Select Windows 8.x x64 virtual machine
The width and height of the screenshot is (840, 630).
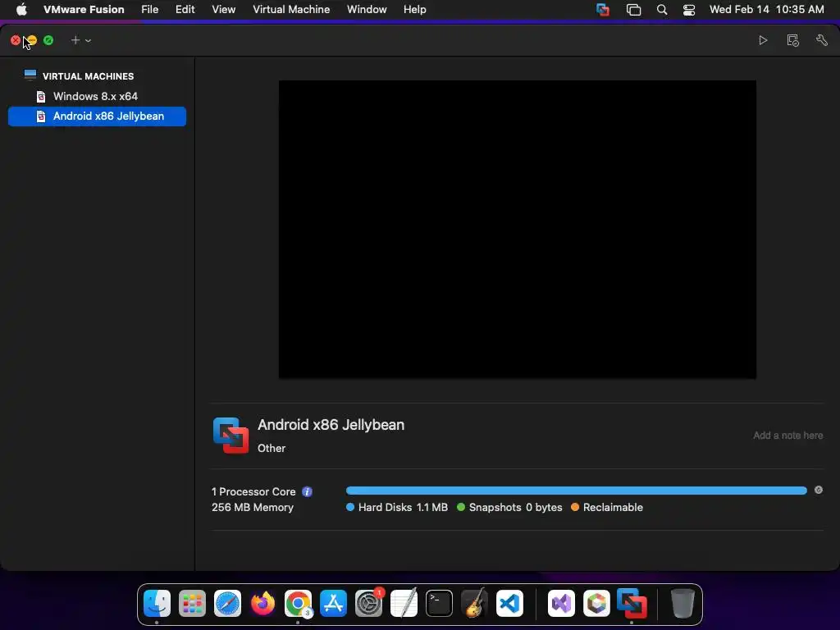point(96,97)
